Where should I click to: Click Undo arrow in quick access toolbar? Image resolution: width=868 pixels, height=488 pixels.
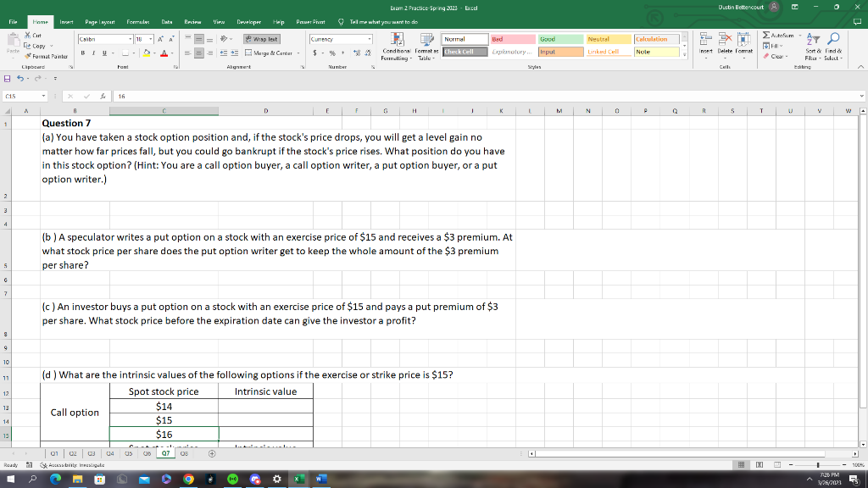(20, 79)
